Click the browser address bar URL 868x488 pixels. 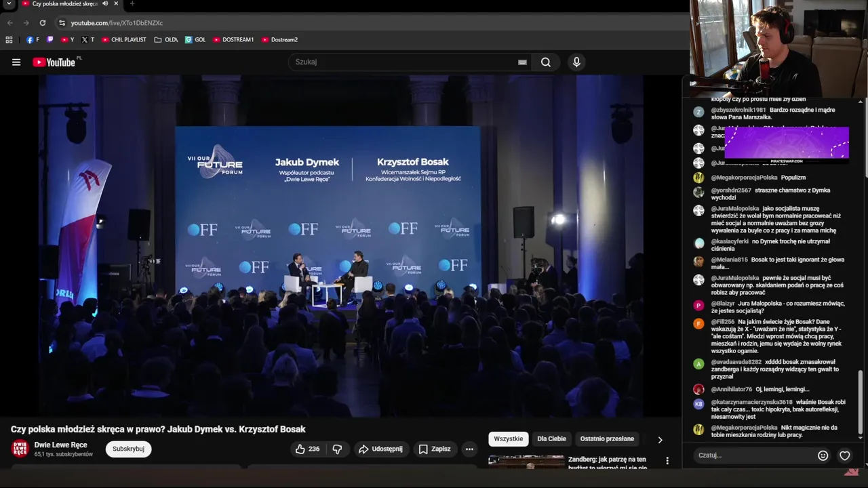click(x=117, y=22)
